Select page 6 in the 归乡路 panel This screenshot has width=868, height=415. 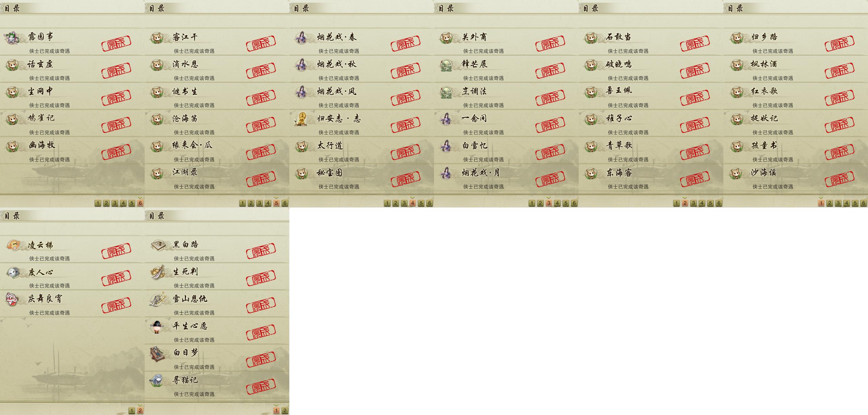point(863,203)
